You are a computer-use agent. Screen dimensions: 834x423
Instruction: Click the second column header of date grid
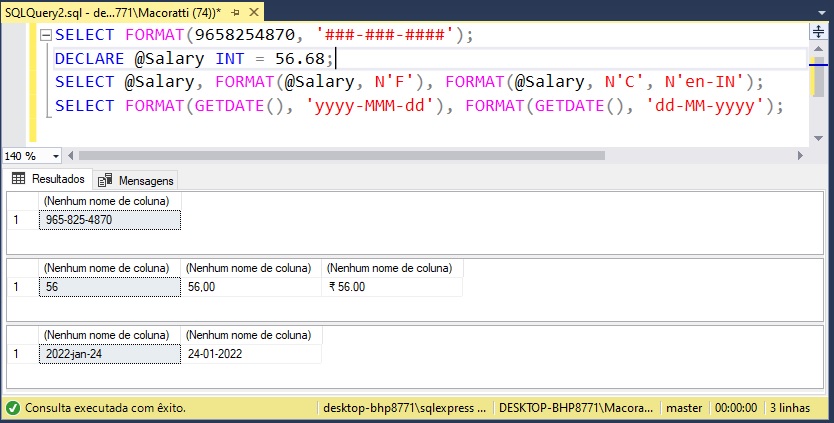(x=252, y=335)
